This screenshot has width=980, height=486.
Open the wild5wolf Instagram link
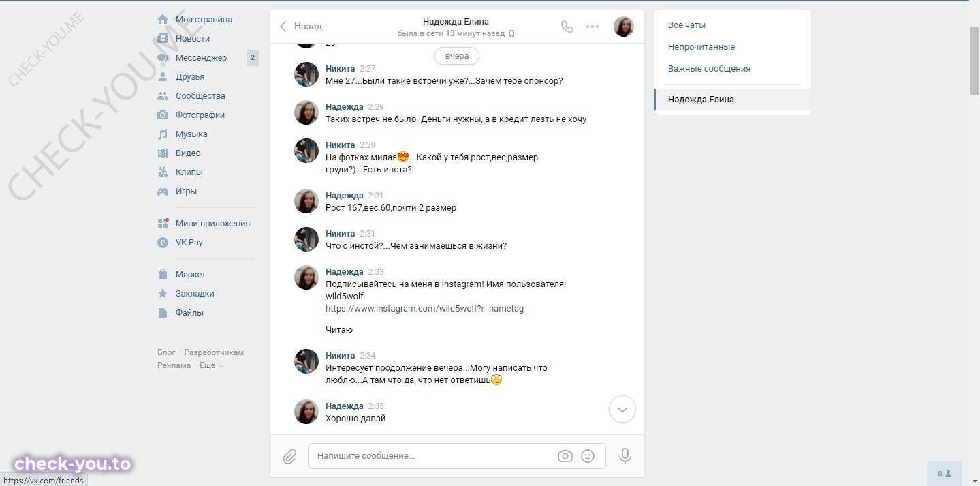coord(424,308)
